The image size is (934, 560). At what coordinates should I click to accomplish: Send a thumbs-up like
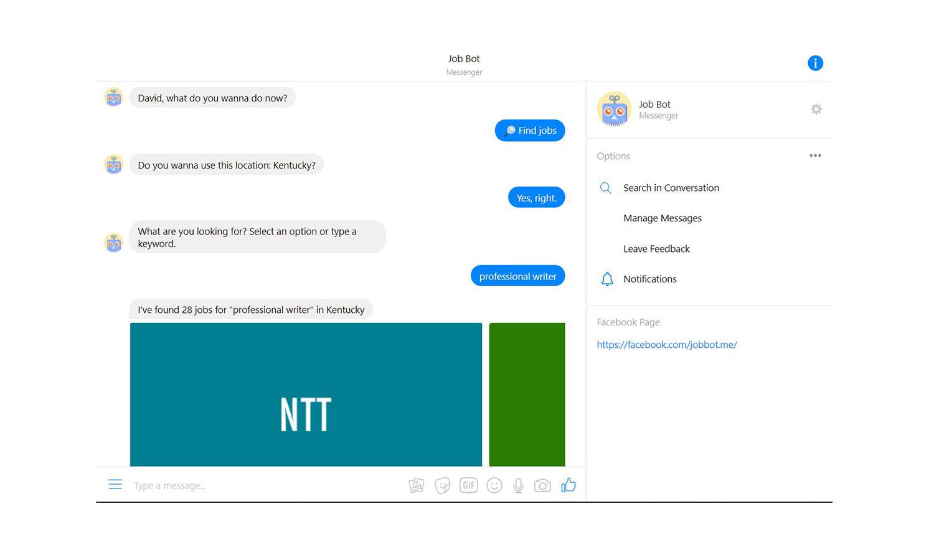pyautogui.click(x=568, y=485)
